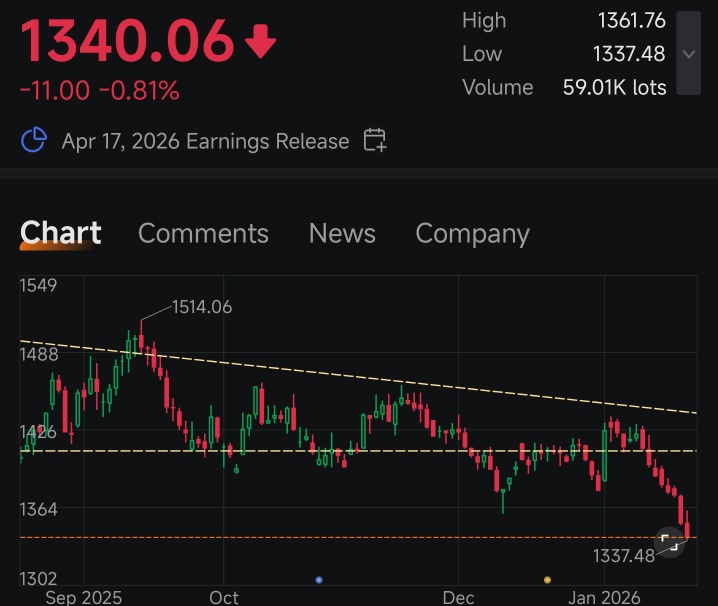Click the -11.00 -0.81% change text
Screen dimensions: 718x606
pyautogui.click(x=100, y=90)
